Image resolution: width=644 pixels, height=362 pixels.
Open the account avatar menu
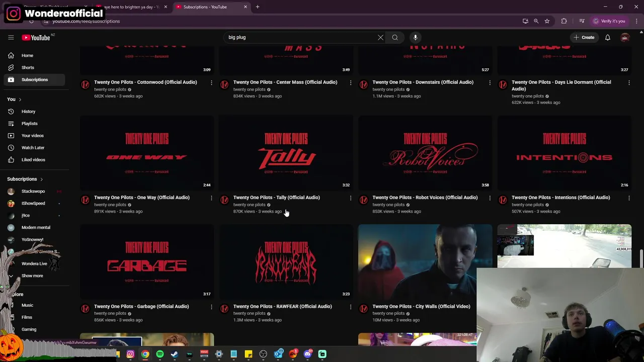click(x=625, y=37)
